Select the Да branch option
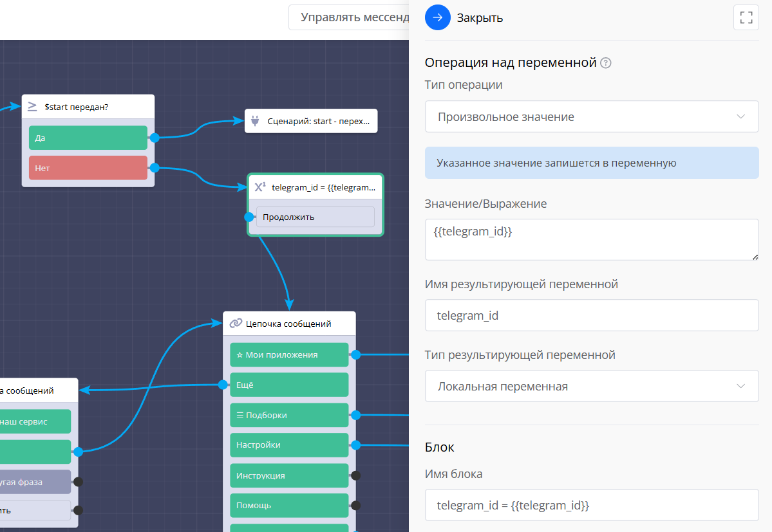The width and height of the screenshot is (772, 532). tap(88, 138)
